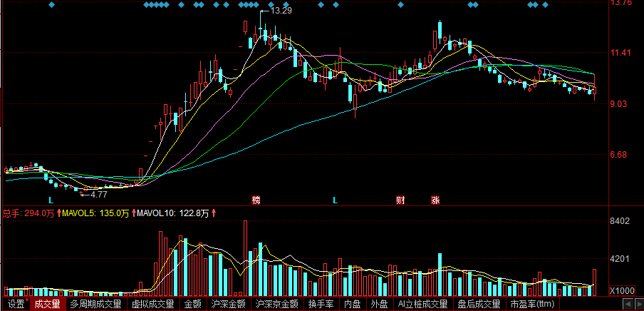Click the L marker between 榜 and 财
The image size is (644, 311).
coord(335,200)
